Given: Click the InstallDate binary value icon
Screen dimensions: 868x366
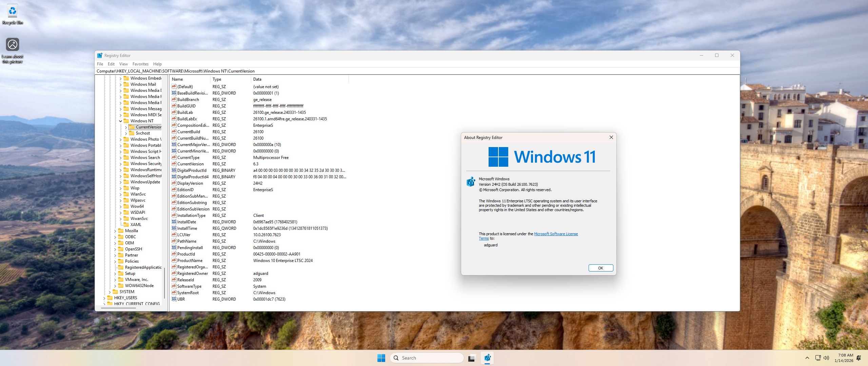Looking at the screenshot, I should (x=174, y=222).
